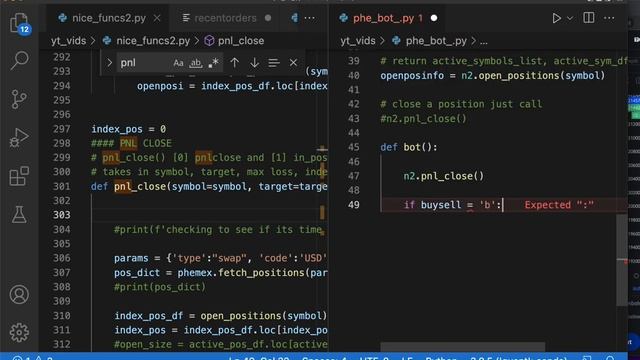
Task: Click the ellipsis breadcrumb after phe_bot_.py
Action: pyautogui.click(x=484, y=41)
